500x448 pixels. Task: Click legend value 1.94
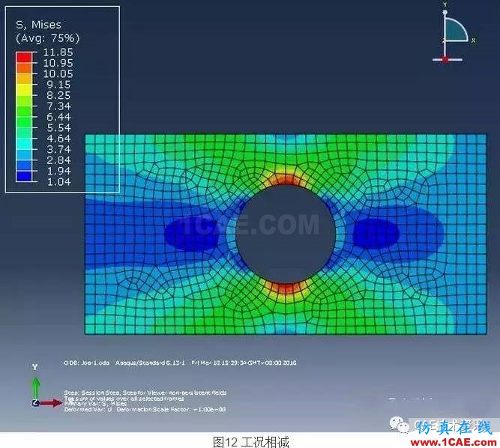click(58, 171)
